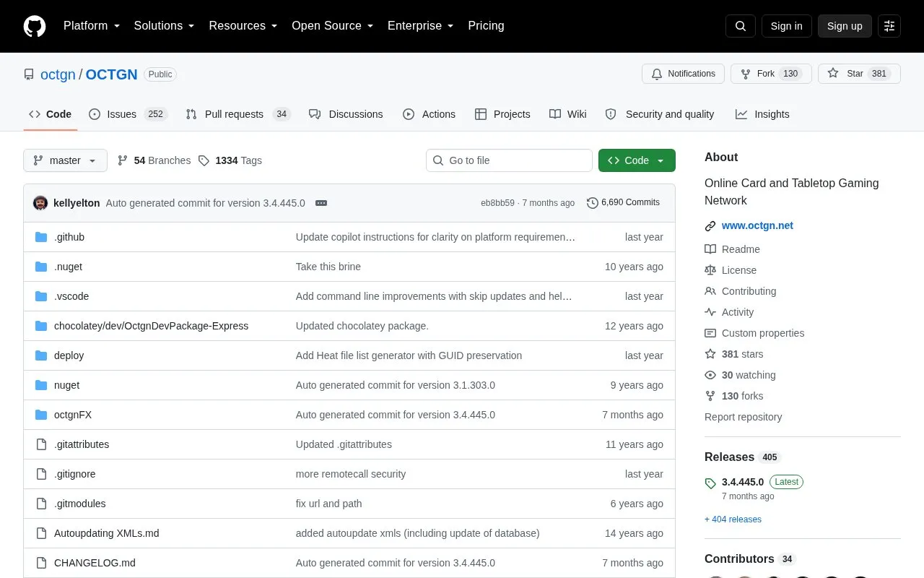Click the pulse icon beside Activity
This screenshot has height=578, width=924.
pyautogui.click(x=710, y=312)
